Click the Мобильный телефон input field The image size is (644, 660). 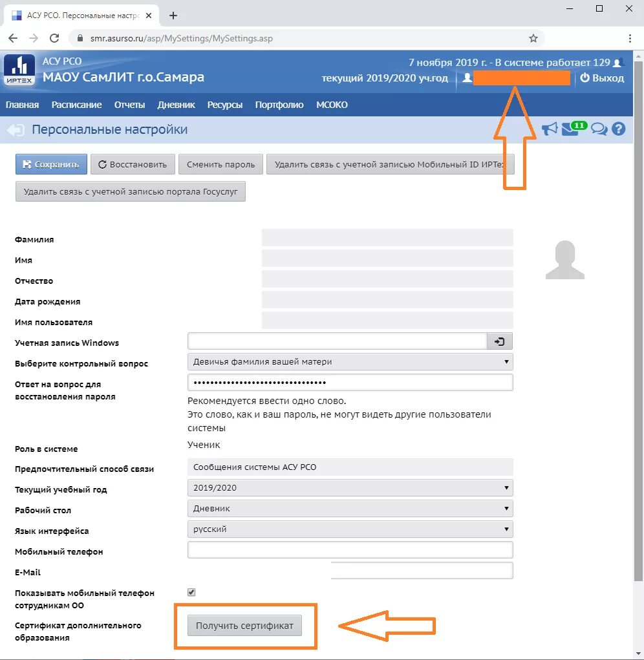[x=350, y=549]
